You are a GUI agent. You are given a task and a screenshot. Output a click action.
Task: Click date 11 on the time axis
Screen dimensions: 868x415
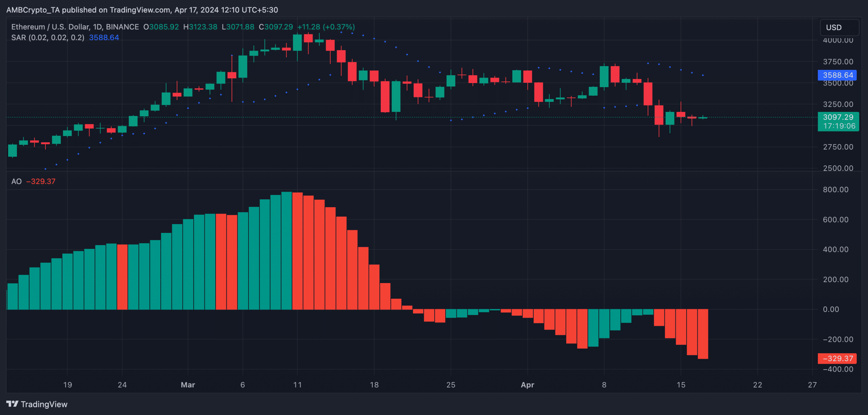[297, 385]
